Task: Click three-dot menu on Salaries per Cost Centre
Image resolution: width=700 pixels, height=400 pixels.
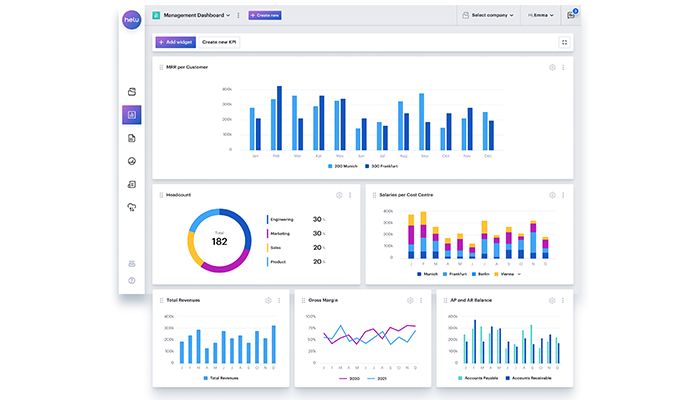Action: [x=563, y=194]
